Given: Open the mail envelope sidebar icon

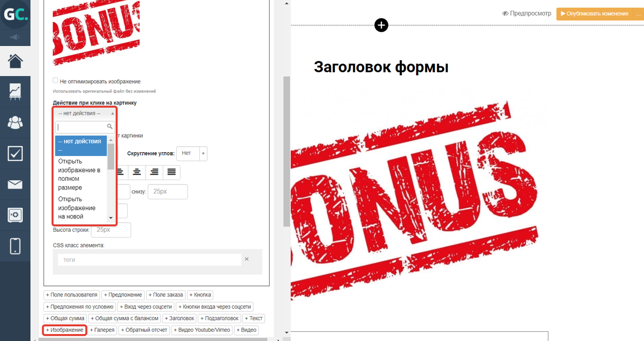Looking at the screenshot, I should (x=15, y=185).
